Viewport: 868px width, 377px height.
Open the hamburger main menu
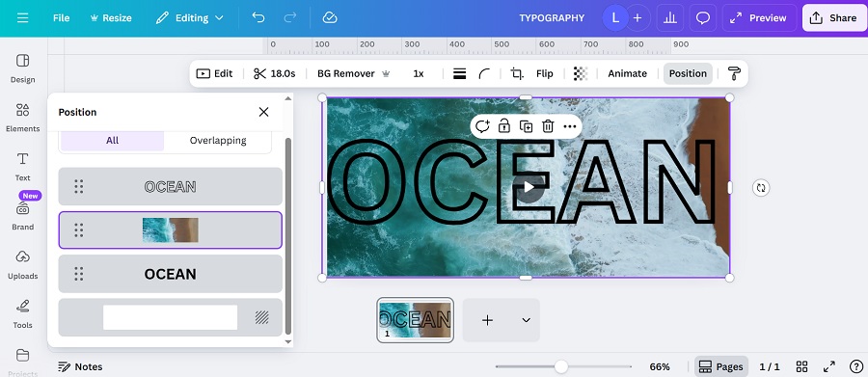click(x=22, y=17)
